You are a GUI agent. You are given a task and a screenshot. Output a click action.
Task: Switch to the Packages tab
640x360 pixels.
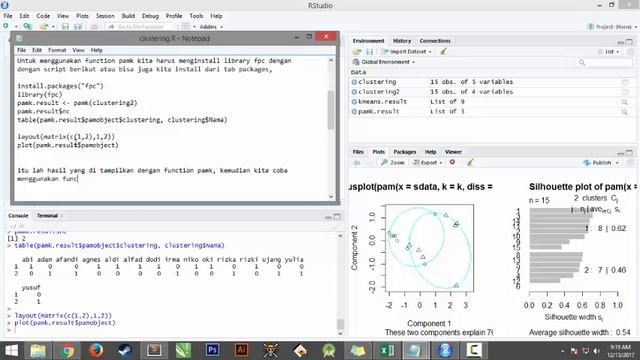pos(404,152)
